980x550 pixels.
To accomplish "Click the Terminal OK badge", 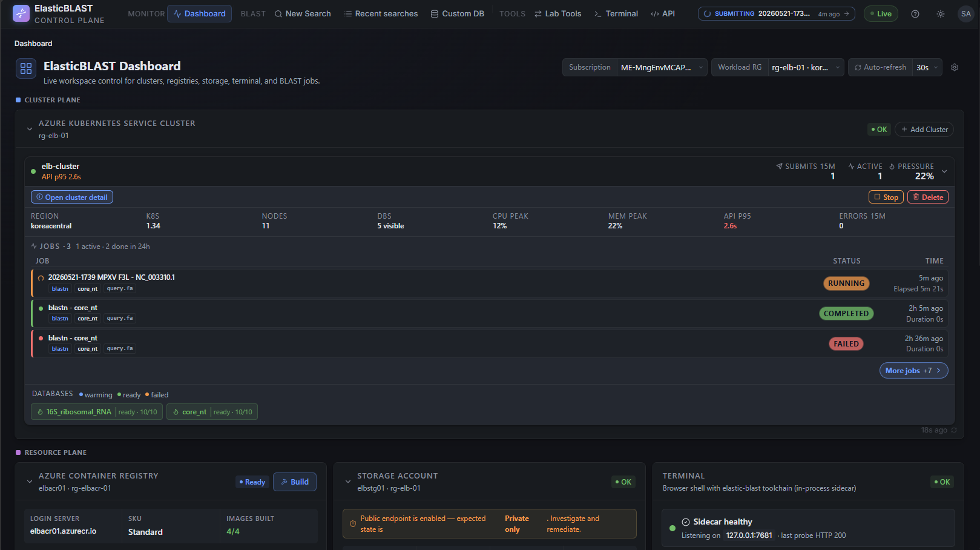I will pos(942,482).
